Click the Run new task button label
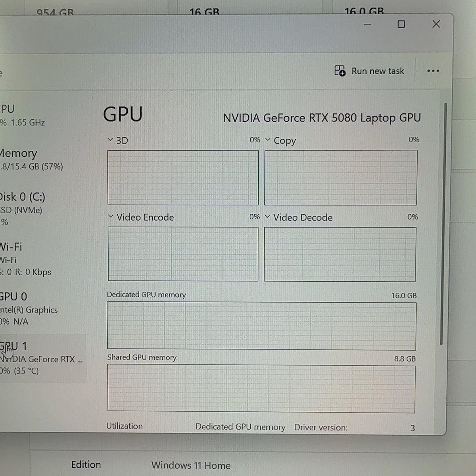 [378, 71]
